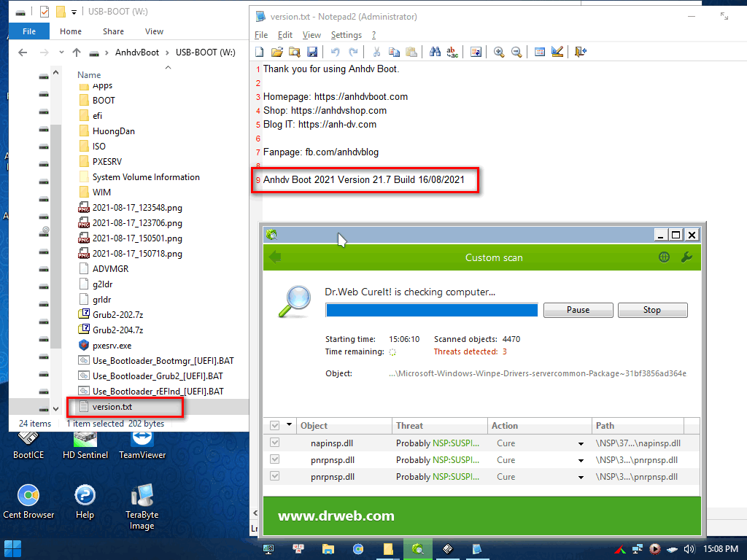Viewport: 747px width, 560px height.
Task: Click the Explorer back arrow
Action: tap(23, 52)
